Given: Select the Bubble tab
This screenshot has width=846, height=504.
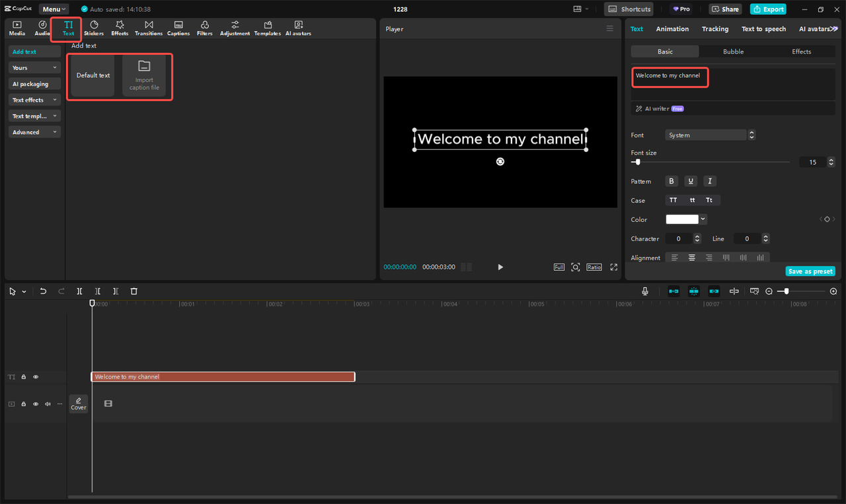Looking at the screenshot, I should coord(733,52).
